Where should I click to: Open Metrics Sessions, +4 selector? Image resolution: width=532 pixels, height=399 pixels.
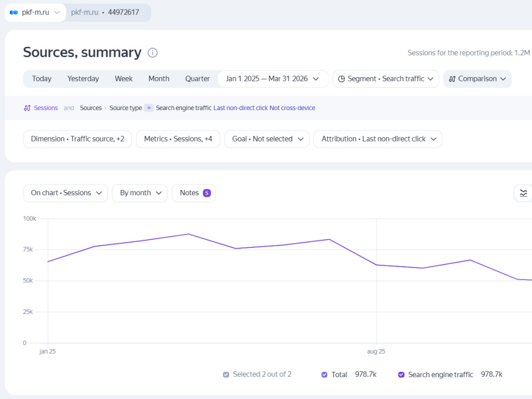point(178,139)
